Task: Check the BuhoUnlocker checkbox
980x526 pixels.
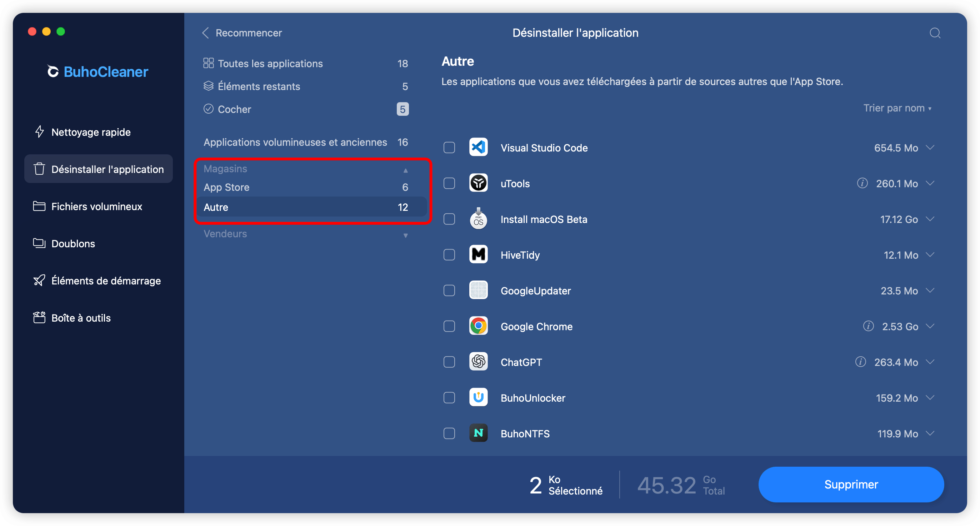Action: 449,398
